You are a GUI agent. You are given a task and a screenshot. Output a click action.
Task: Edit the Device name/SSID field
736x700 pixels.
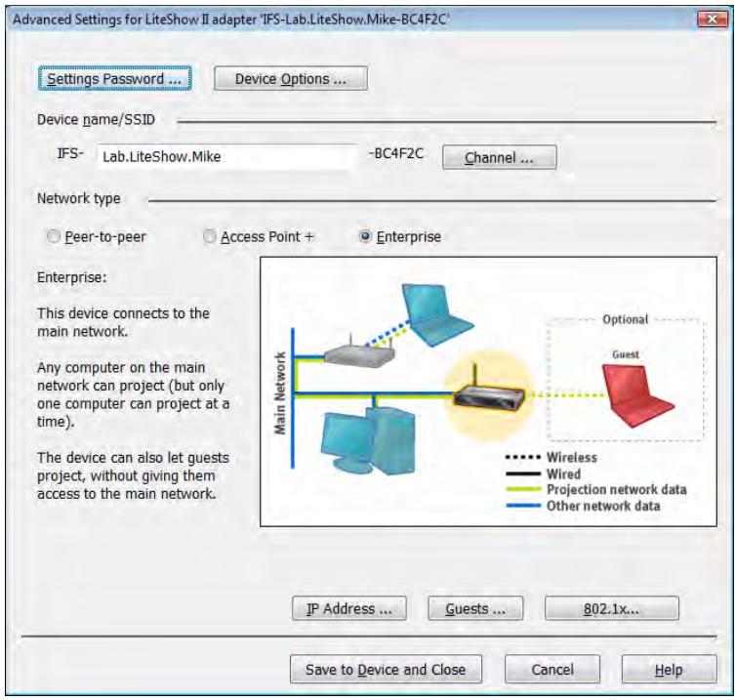226,156
